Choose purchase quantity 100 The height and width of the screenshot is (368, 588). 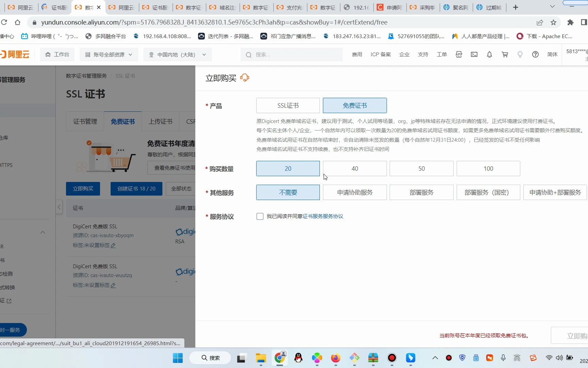point(488,169)
